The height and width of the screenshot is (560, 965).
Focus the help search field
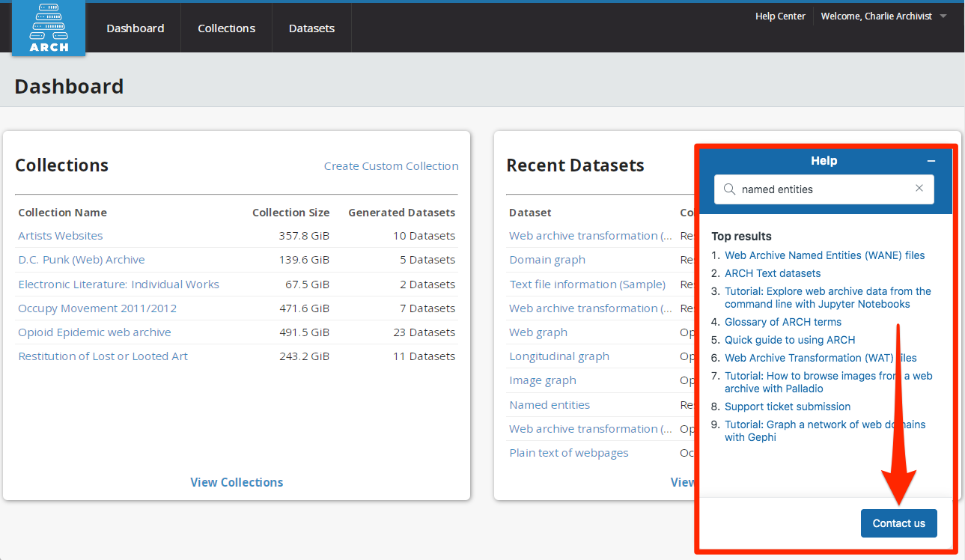(824, 189)
